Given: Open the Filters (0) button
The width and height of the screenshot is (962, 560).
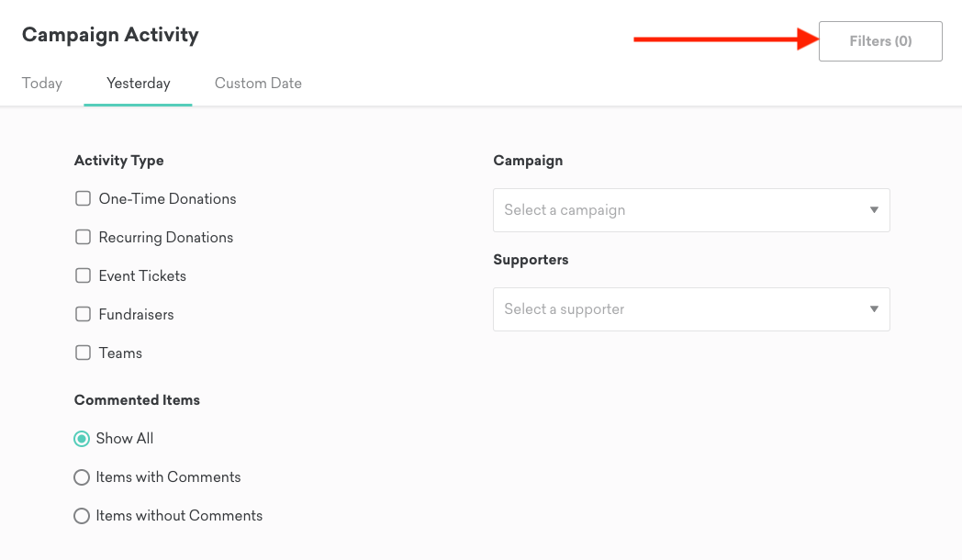Looking at the screenshot, I should click(x=880, y=41).
